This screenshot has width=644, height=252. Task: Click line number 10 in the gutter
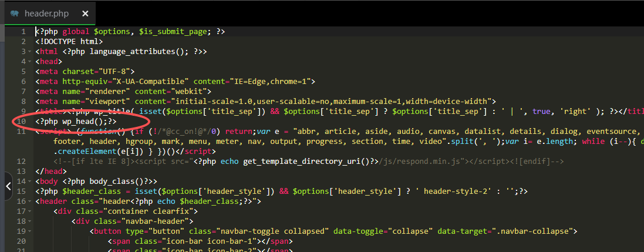tap(21, 121)
